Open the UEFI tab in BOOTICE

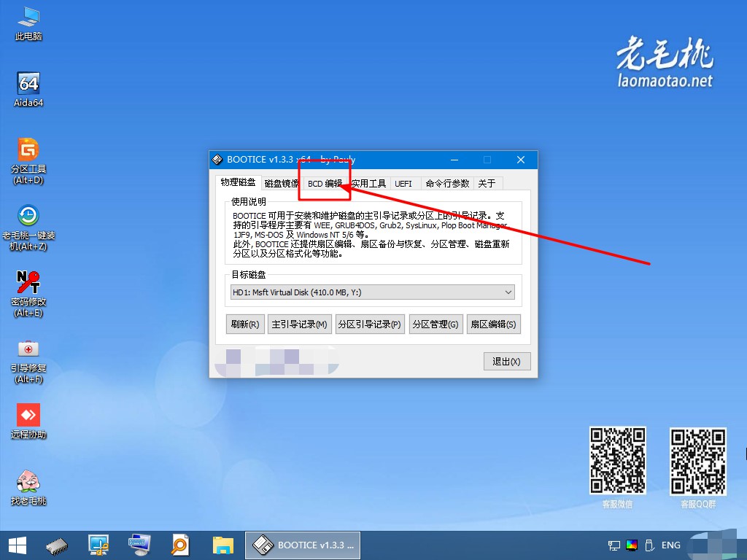click(x=404, y=184)
